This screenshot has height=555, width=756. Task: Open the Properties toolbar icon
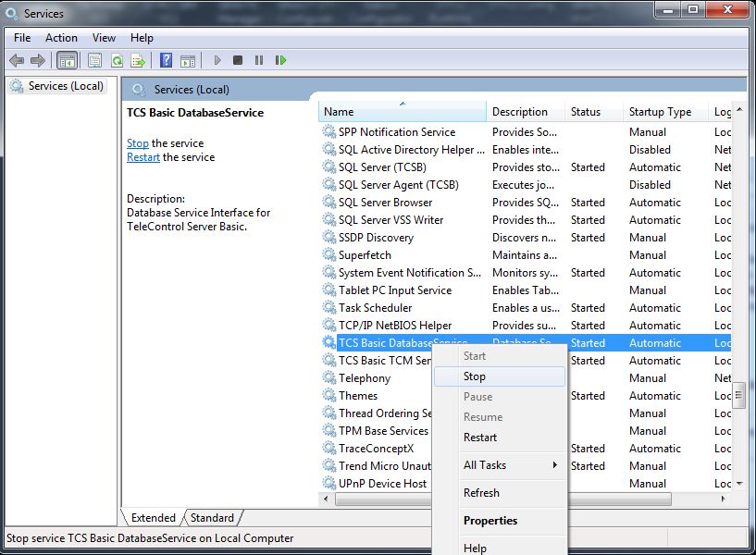click(95, 60)
